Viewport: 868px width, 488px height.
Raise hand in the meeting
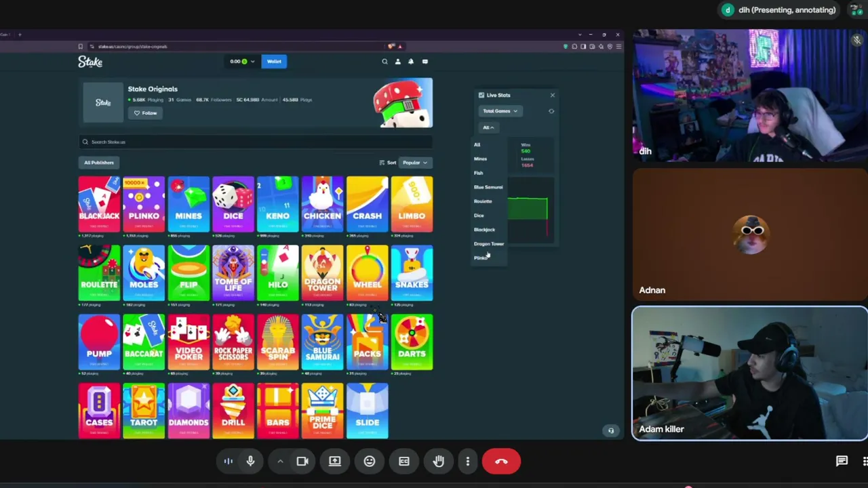439,462
